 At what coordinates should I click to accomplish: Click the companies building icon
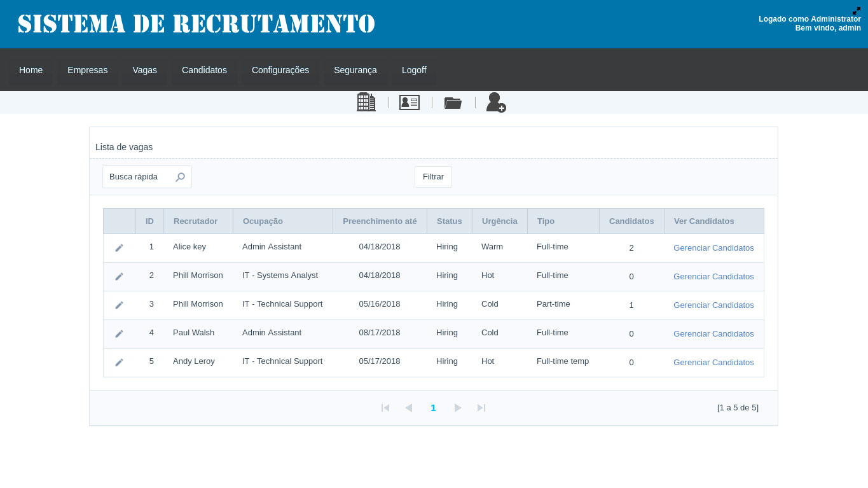tap(366, 102)
